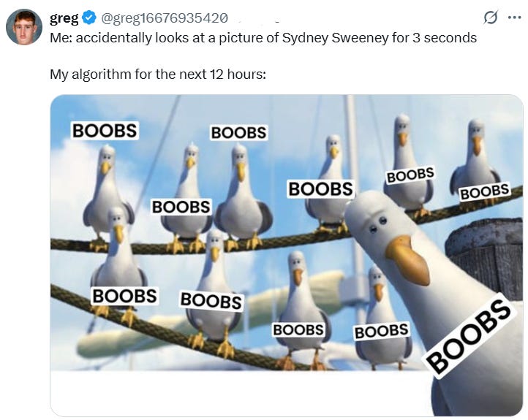Click the large foreground seagull's eyes
The height and width of the screenshot is (420, 528).
coord(378,224)
